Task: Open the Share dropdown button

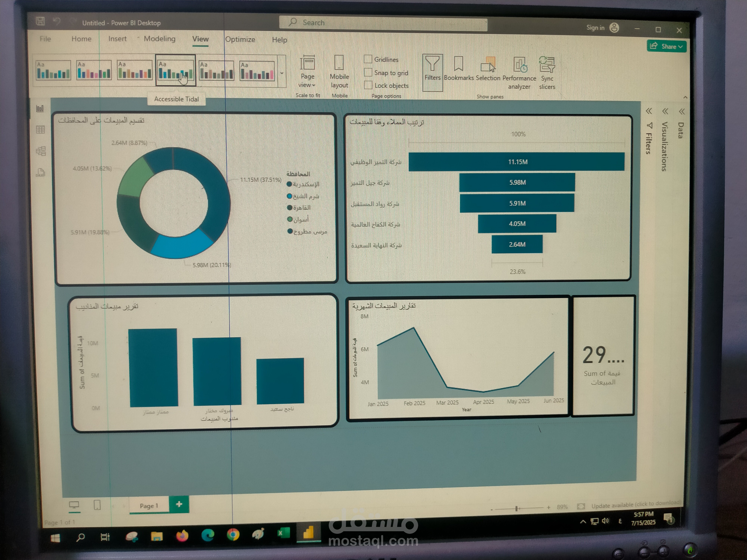Action: pyautogui.click(x=667, y=46)
